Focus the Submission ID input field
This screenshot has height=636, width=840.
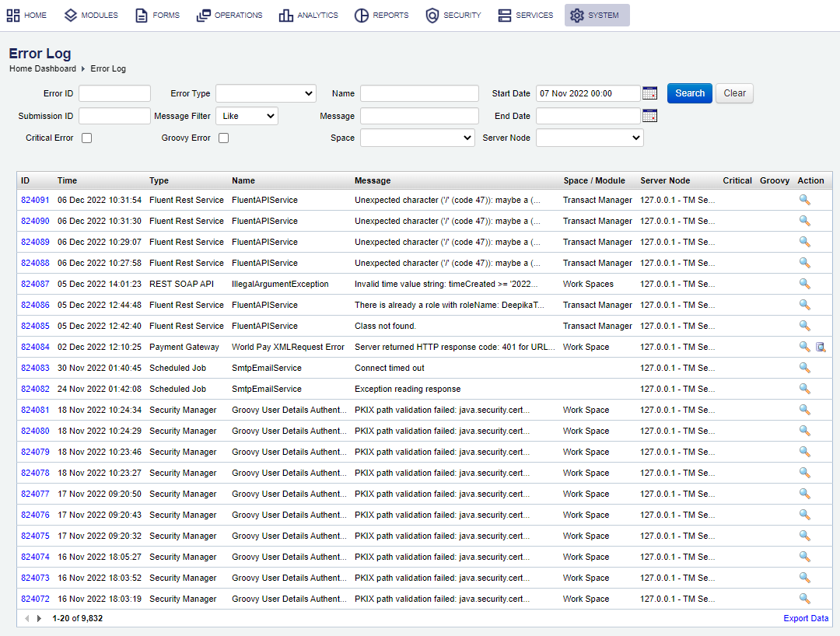(x=114, y=116)
